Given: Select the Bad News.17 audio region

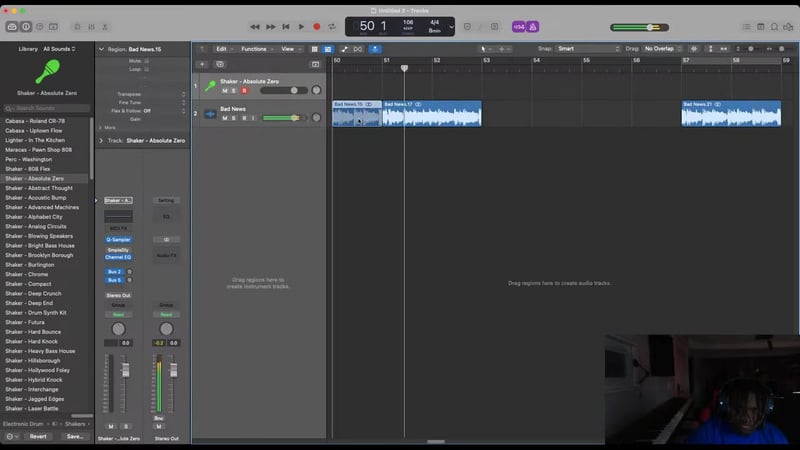Looking at the screenshot, I should pyautogui.click(x=432, y=113).
